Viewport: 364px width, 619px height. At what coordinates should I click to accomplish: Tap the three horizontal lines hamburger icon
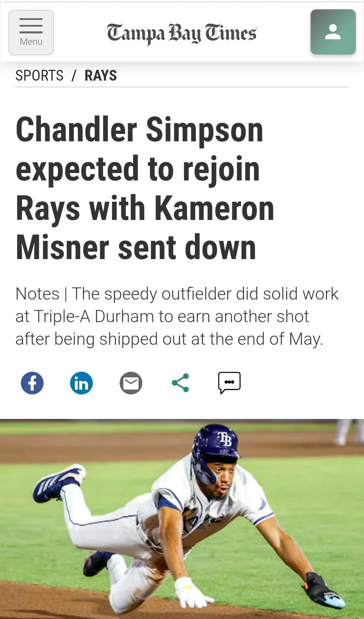coord(31,26)
